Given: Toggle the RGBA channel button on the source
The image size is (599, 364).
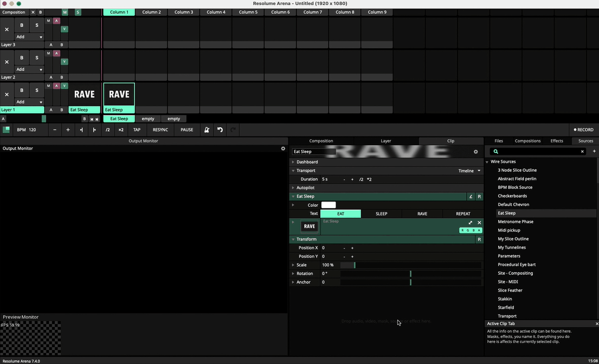Looking at the screenshot, I should 471,230.
